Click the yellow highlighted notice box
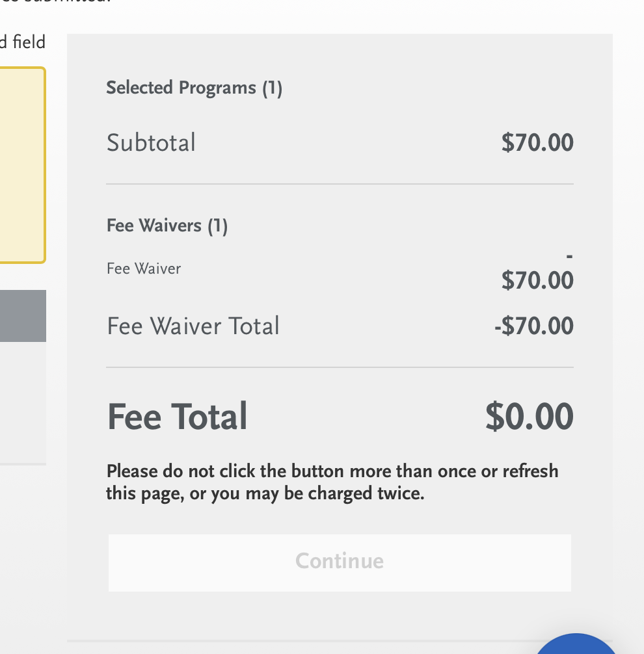The width and height of the screenshot is (644, 654). (x=22, y=165)
